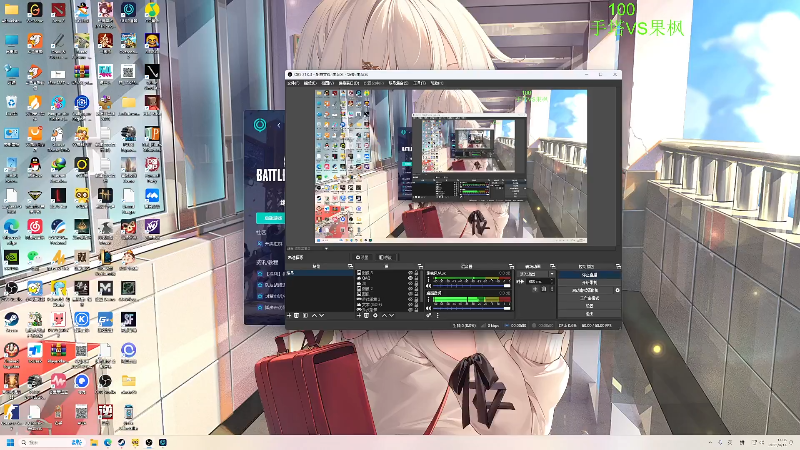800x450 pixels.
Task: Open Audio Mixer bottom three-dot menu
Action: point(438,315)
